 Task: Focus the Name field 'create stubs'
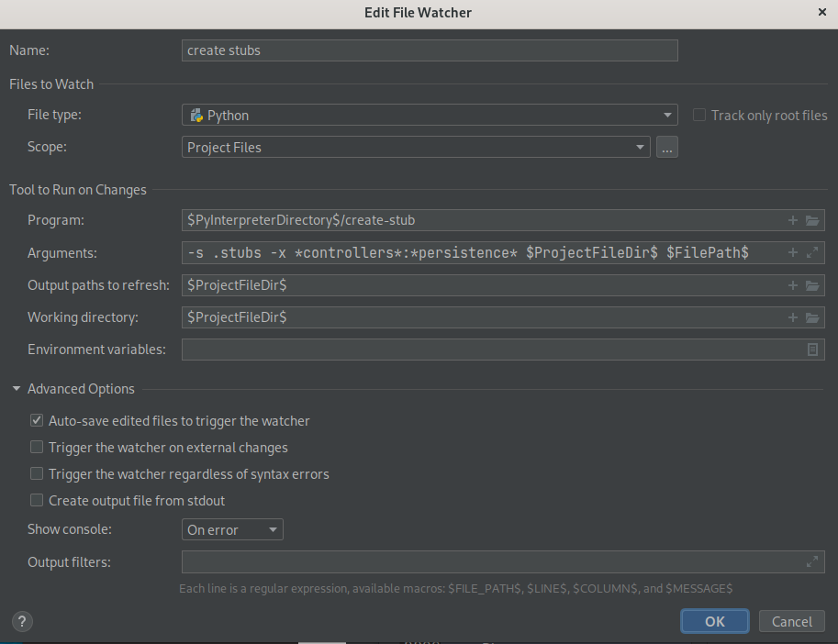coord(430,50)
